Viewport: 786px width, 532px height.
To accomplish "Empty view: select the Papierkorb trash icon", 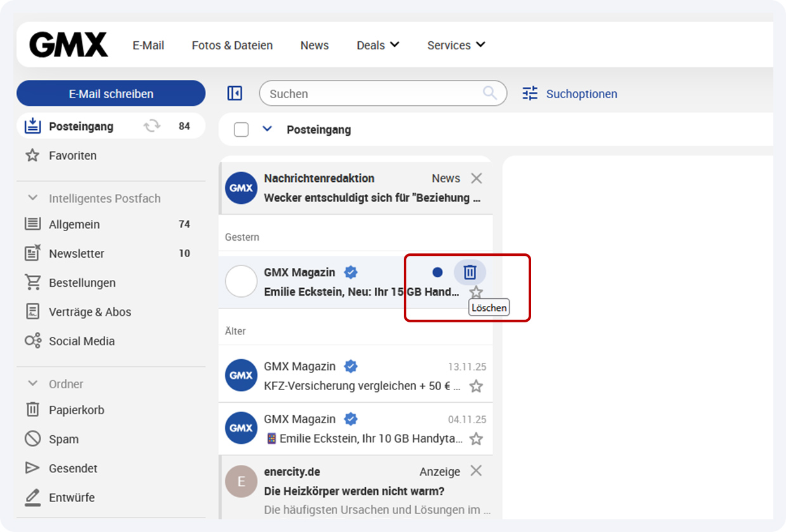I will pyautogui.click(x=32, y=410).
